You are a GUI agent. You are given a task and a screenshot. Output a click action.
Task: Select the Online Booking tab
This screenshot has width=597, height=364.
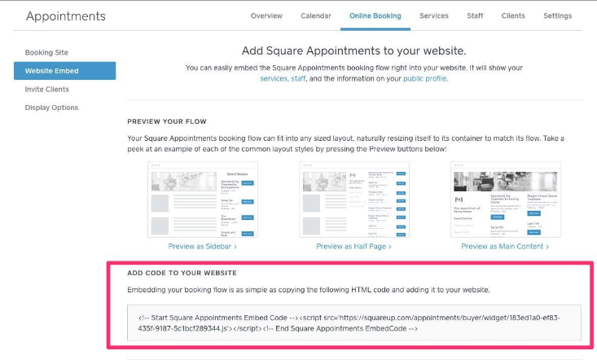point(375,15)
